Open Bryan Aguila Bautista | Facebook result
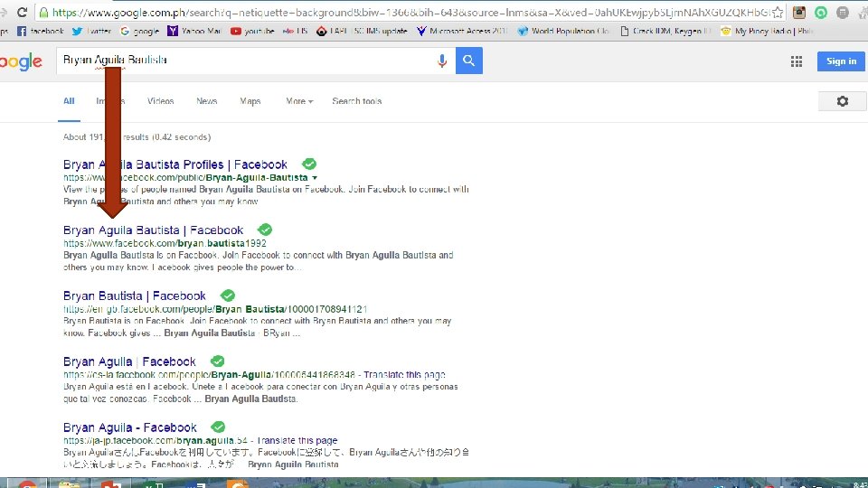This screenshot has height=488, width=868. click(153, 230)
